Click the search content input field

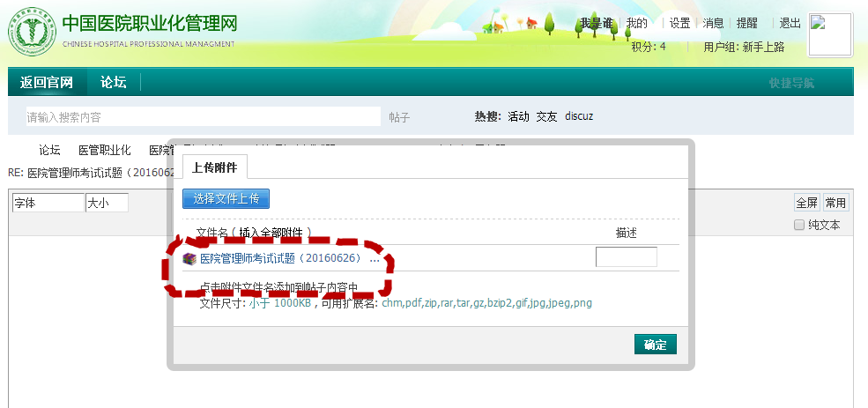201,116
